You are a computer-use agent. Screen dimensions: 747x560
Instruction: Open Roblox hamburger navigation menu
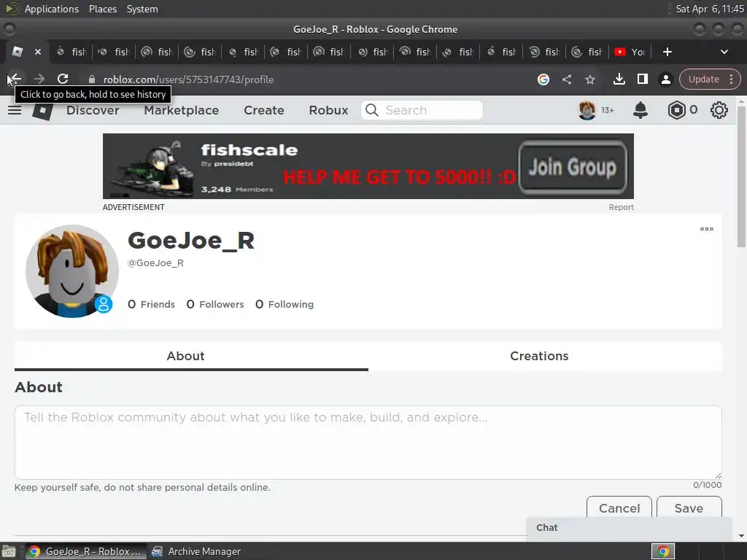(x=15, y=110)
